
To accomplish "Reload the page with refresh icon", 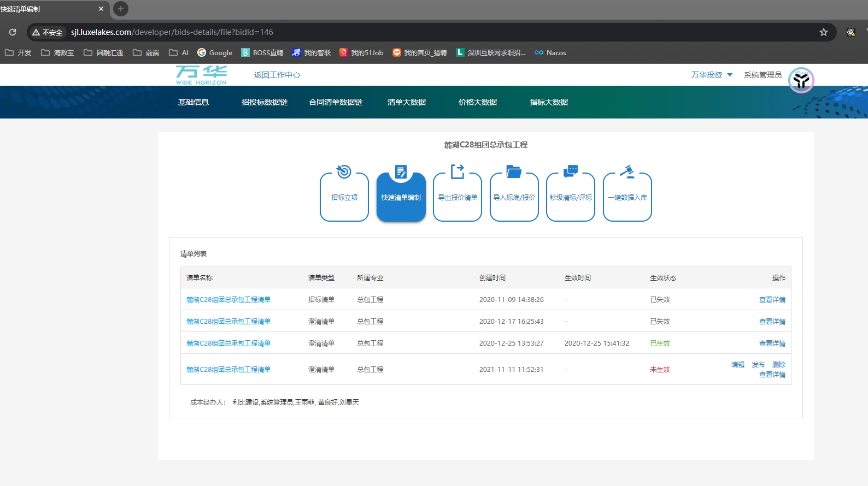I will point(13,32).
